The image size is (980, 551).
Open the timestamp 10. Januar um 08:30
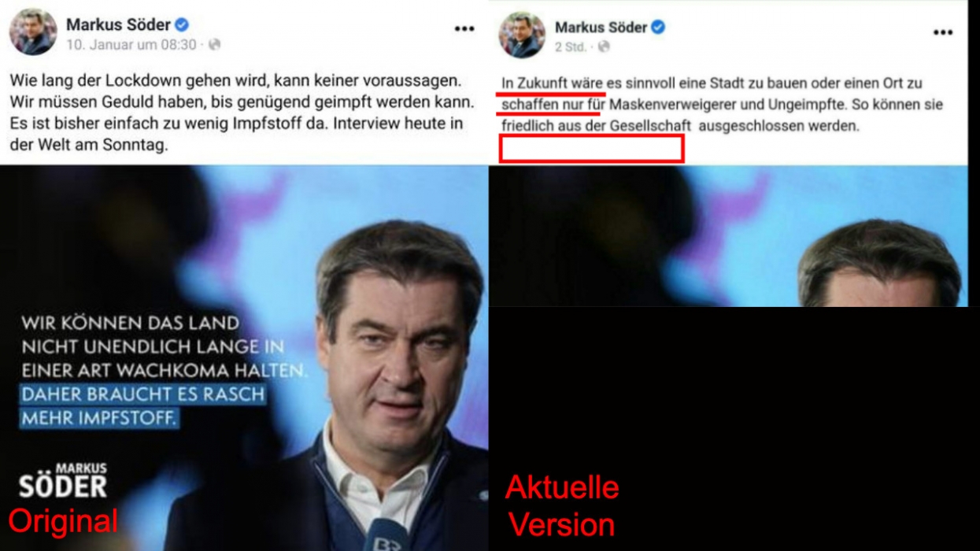(131, 45)
